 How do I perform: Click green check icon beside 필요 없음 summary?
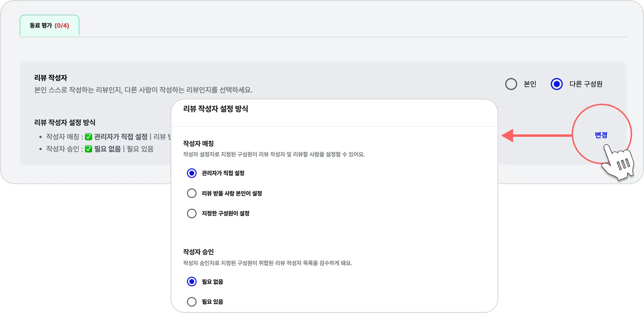89,149
